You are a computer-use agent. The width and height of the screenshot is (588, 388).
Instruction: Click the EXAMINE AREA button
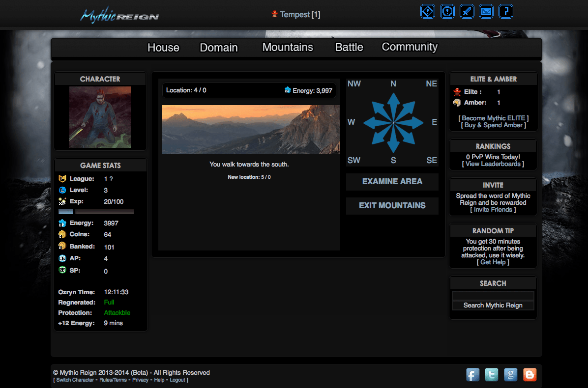[x=392, y=182]
